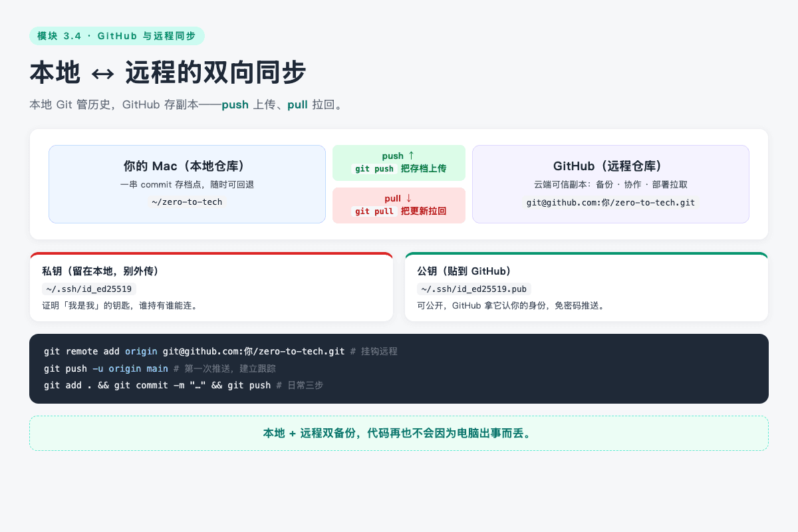Image resolution: width=798 pixels, height=532 pixels.
Task: Click the subtitle starting with '本地 Git 管历史'
Action: tap(187, 104)
